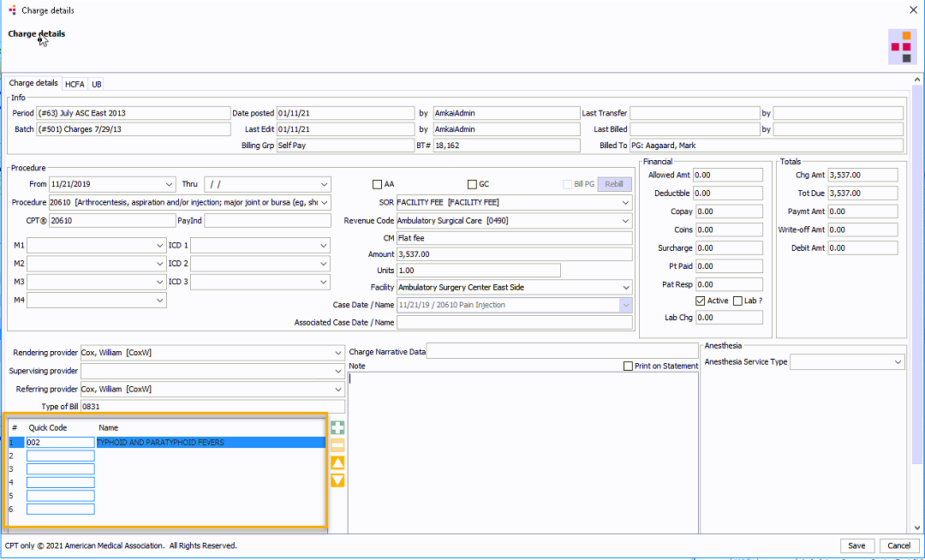This screenshot has height=560, width=925.
Task: Click the Save button
Action: pos(856,545)
